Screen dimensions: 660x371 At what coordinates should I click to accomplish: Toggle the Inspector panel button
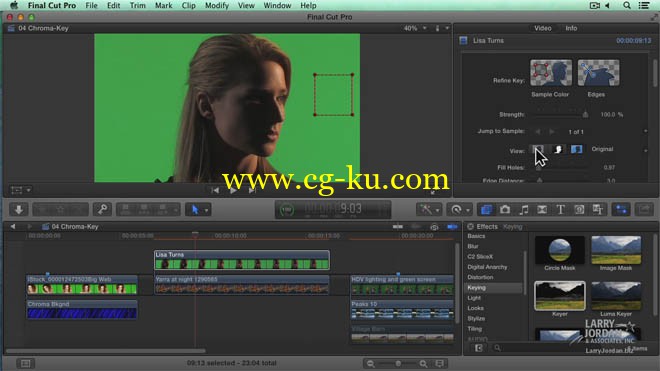click(x=621, y=209)
